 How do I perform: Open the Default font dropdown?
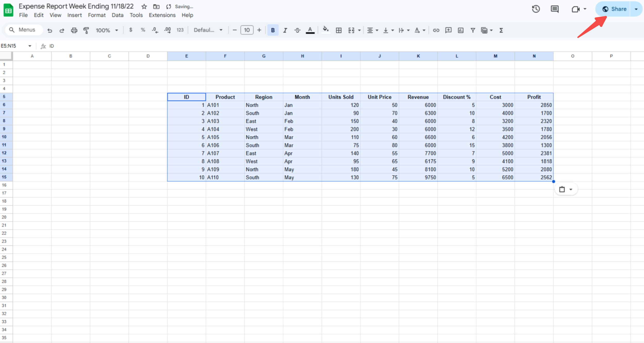click(208, 30)
